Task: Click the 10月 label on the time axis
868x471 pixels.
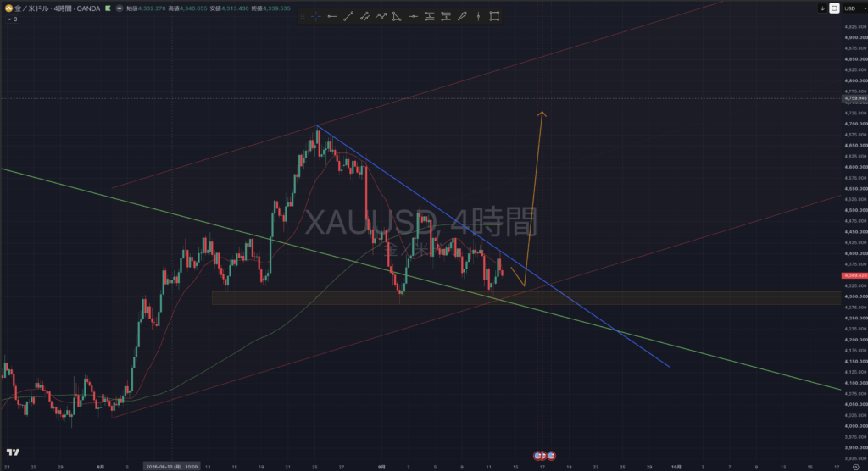Action: (x=676, y=467)
